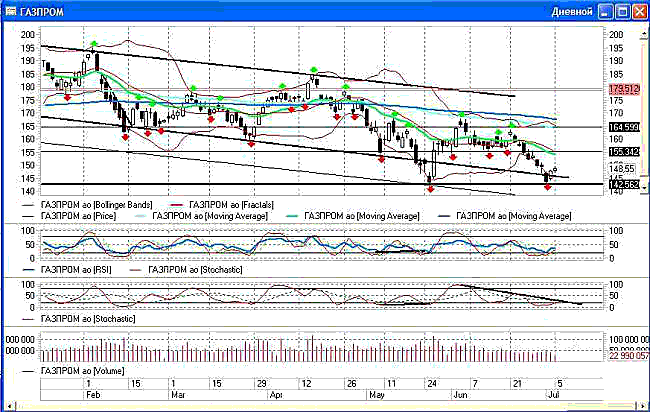
Task: Click the Feb month label on time axis
Action: [x=93, y=395]
